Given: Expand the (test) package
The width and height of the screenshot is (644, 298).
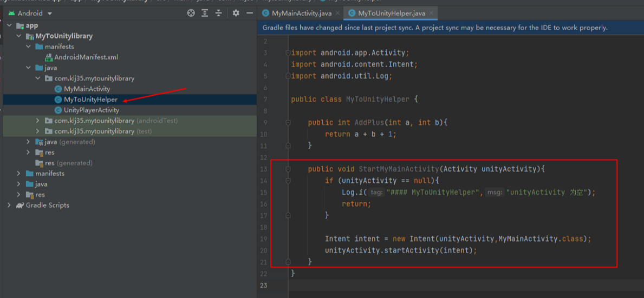Looking at the screenshot, I should click(x=37, y=131).
